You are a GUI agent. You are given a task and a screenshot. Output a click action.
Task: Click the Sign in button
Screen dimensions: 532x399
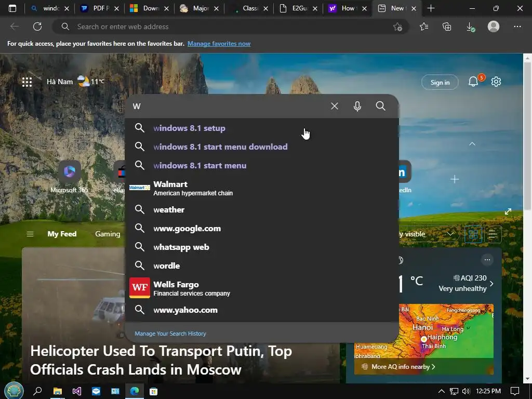[440, 83]
